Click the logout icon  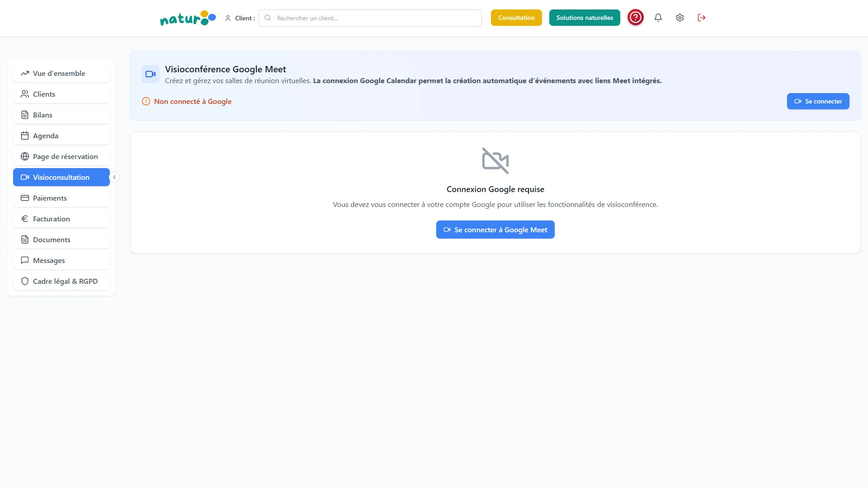point(702,18)
